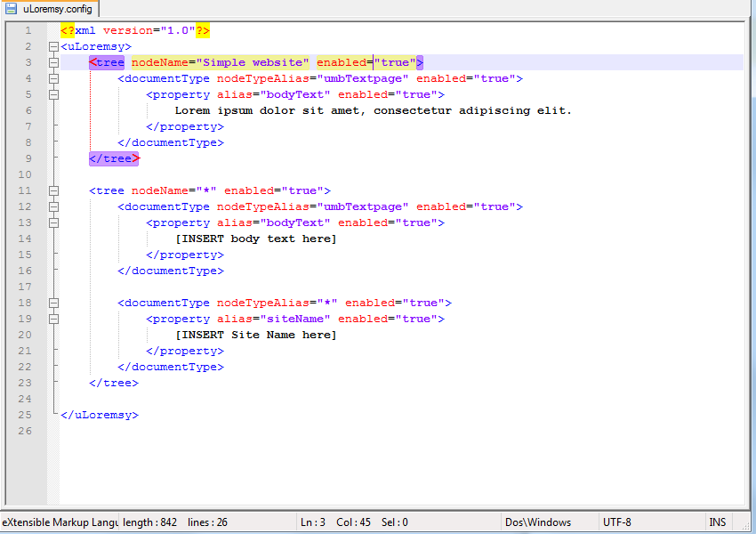
Task: Collapse documentType fold on line 12
Action: coord(53,207)
